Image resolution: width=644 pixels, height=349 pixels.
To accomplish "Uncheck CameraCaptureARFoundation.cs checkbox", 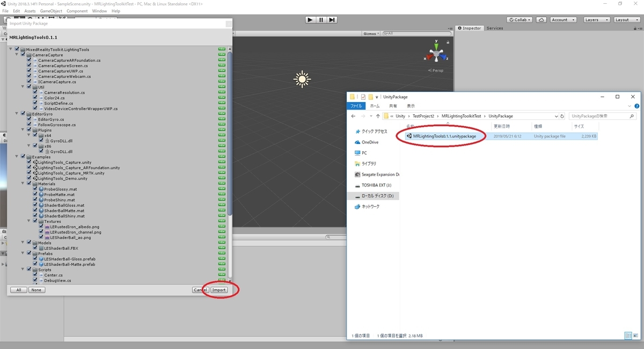I will click(29, 60).
